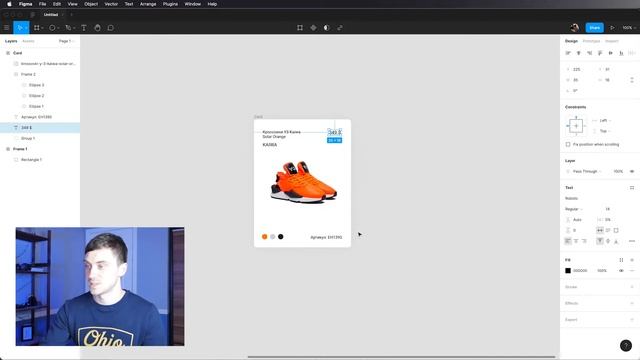Viewport: 640px width, 360px height.
Task: Open the zoom 100% dropdown
Action: click(x=629, y=28)
